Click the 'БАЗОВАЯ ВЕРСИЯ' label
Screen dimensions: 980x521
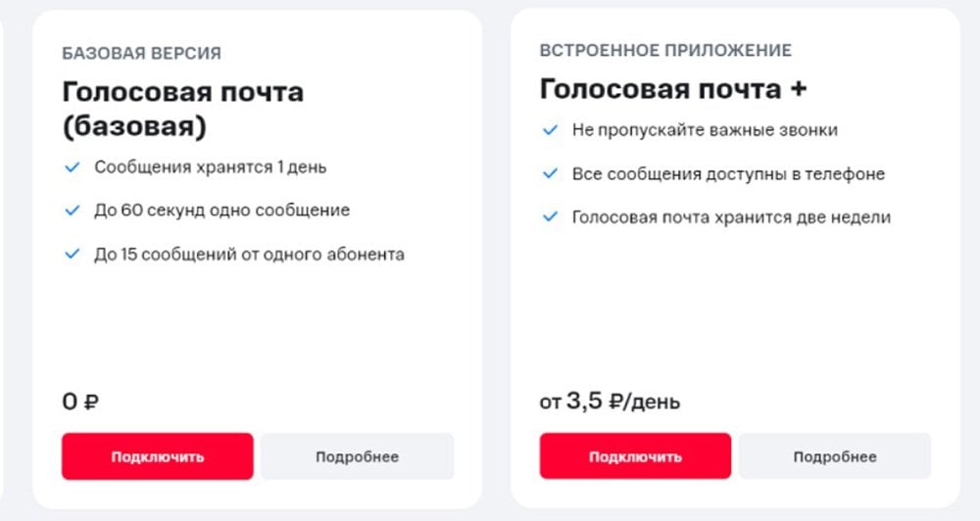tap(142, 53)
